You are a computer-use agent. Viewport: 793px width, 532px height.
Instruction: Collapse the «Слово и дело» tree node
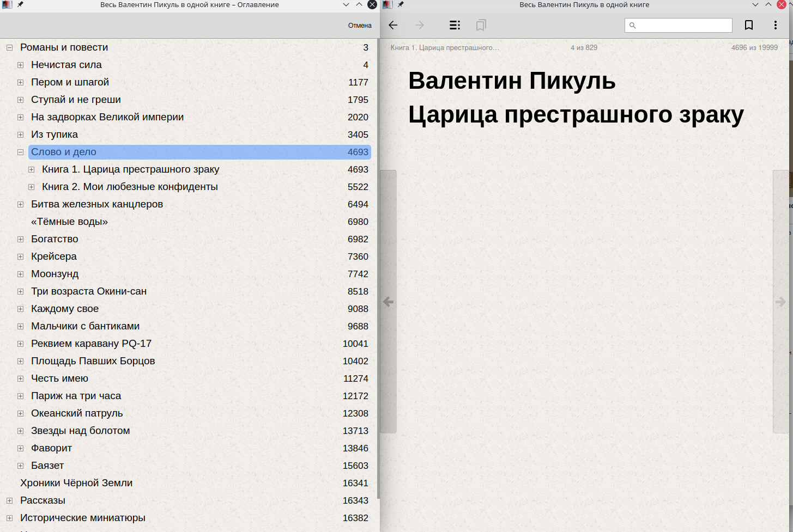click(x=20, y=152)
